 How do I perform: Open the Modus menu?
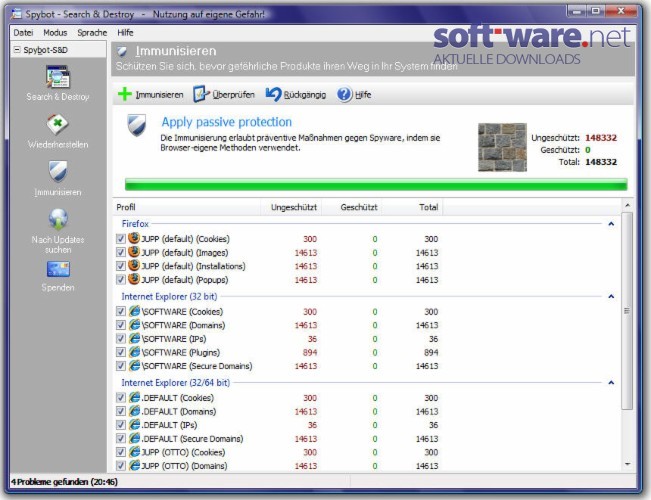(x=55, y=32)
